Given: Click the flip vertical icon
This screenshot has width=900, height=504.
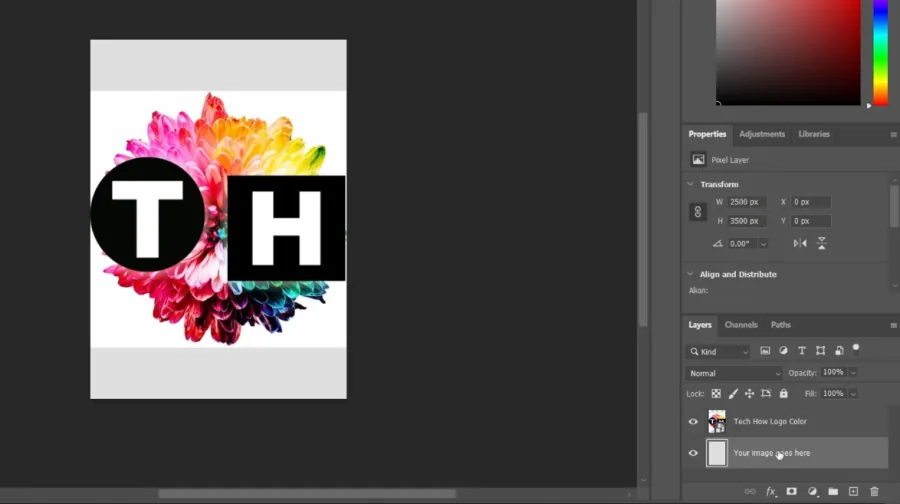Looking at the screenshot, I should [821, 243].
